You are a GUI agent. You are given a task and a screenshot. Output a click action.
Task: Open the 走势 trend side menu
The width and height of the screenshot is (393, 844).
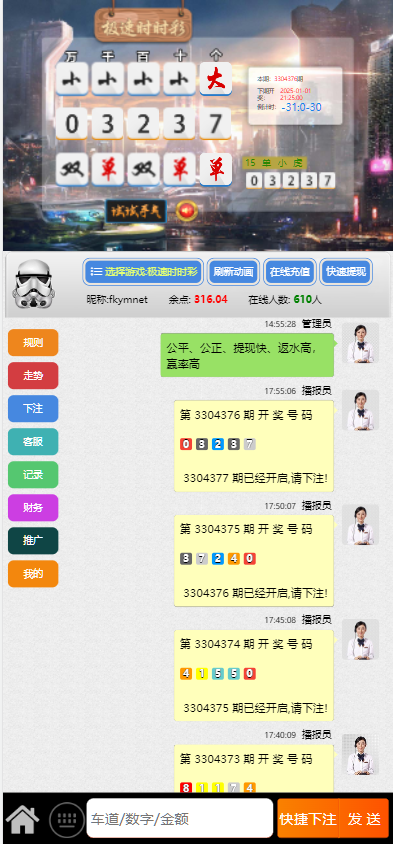[x=33, y=376]
